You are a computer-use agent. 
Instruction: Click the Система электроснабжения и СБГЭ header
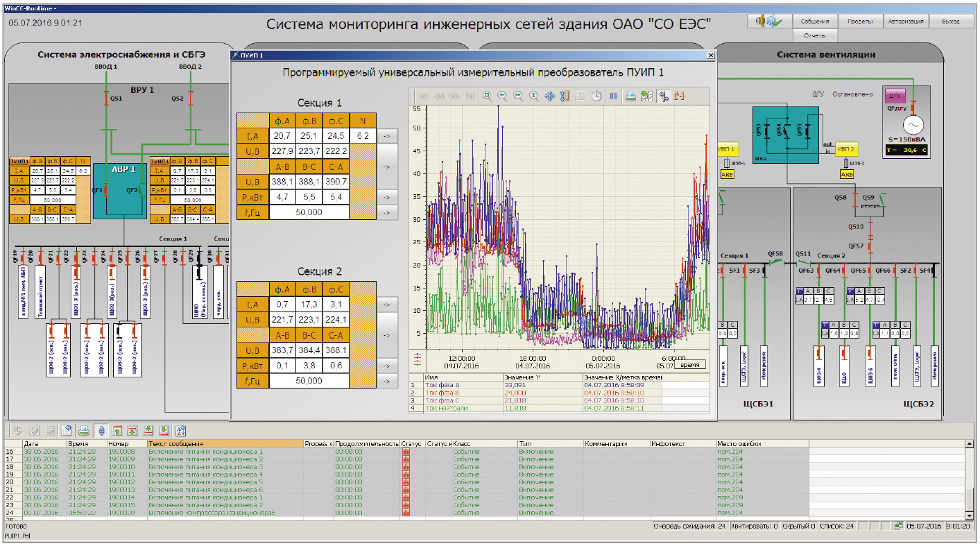coord(120,54)
